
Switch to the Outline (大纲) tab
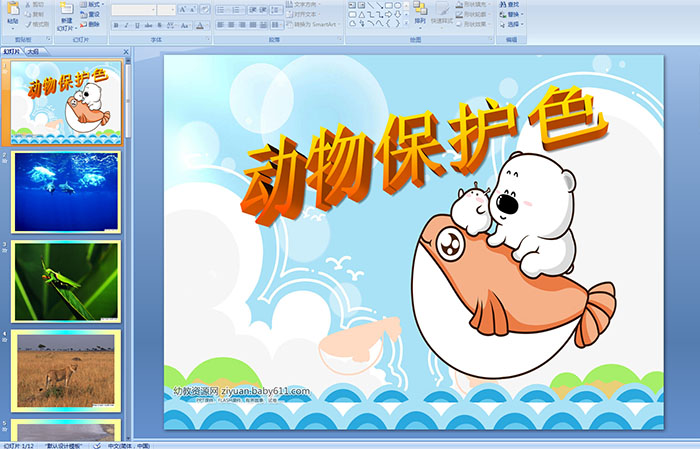click(x=32, y=51)
